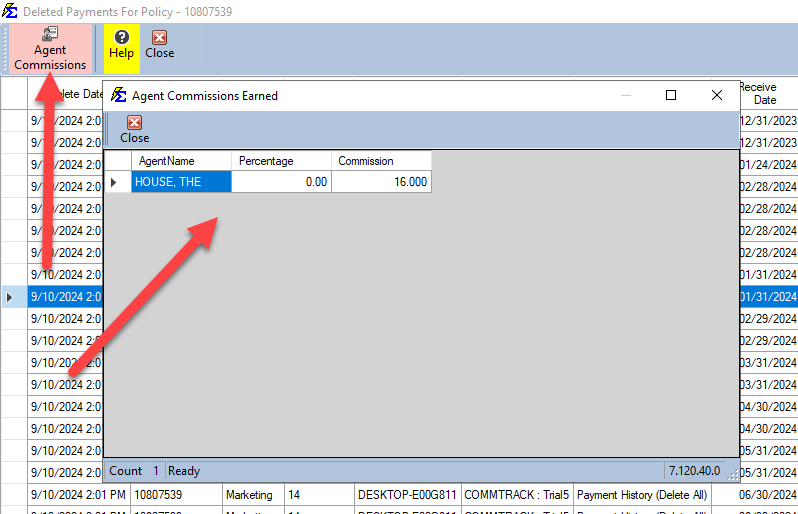Click the 0.00 percentage cell

281,182
